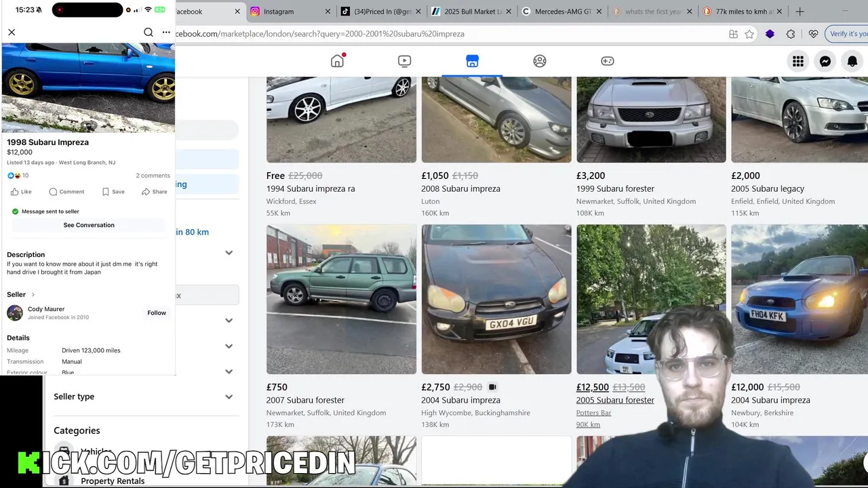Share the 1998 Subaru Impreza listing

(155, 192)
